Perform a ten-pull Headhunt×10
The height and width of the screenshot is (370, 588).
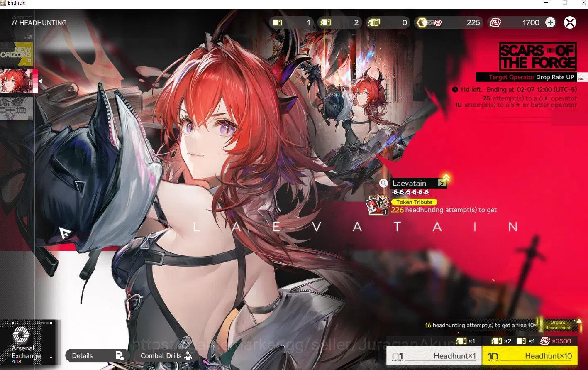[530, 356]
